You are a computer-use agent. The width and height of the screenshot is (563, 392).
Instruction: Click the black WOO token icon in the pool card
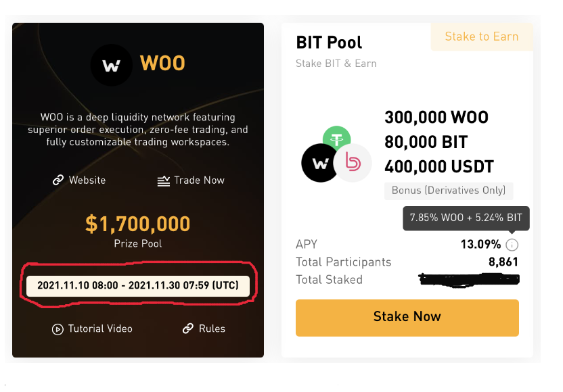tap(319, 164)
